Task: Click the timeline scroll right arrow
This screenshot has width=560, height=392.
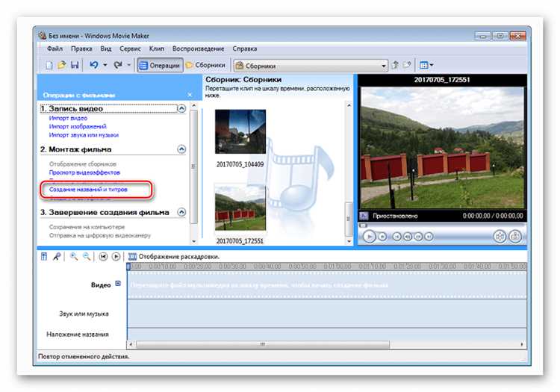Action: [x=522, y=344]
